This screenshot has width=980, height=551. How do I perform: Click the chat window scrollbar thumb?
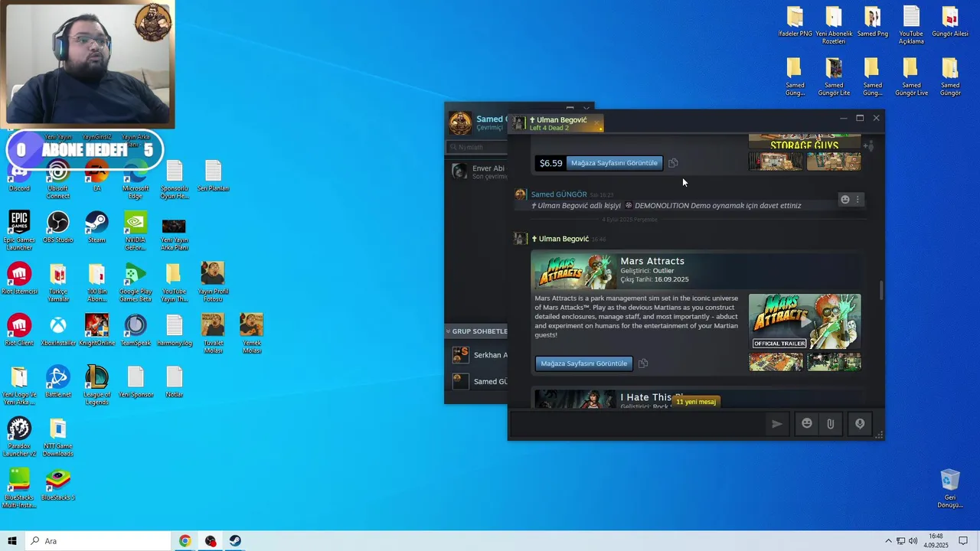[880, 291]
